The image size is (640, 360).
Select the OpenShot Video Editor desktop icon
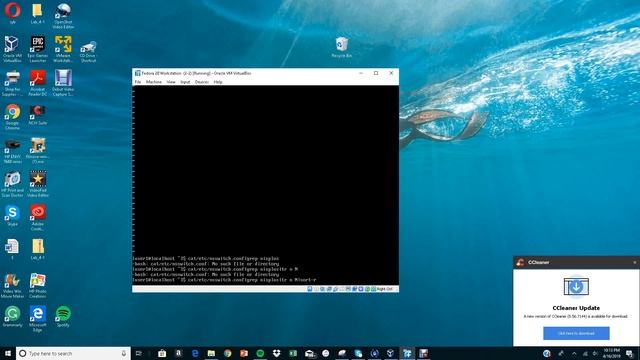tap(63, 16)
